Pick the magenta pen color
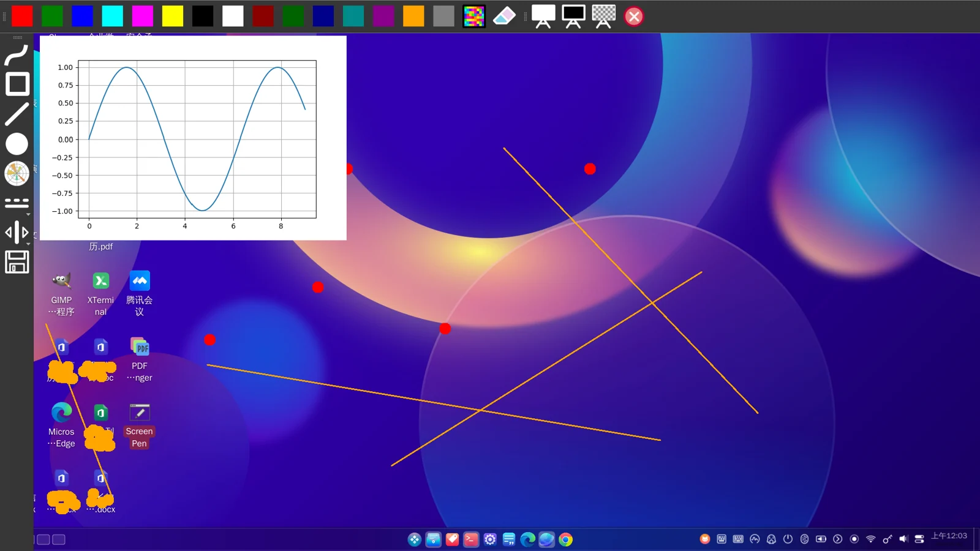 pos(142,16)
